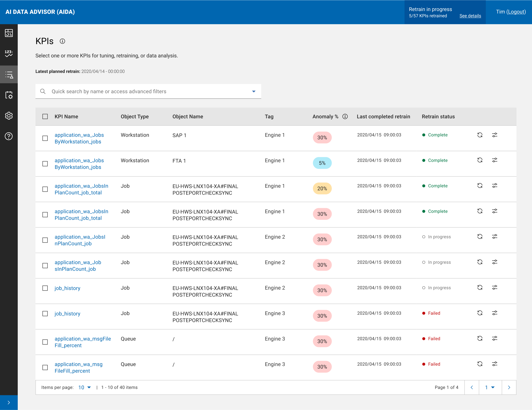The width and height of the screenshot is (532, 410).
Task: Toggle the select-all header checkbox
Action: pos(45,116)
